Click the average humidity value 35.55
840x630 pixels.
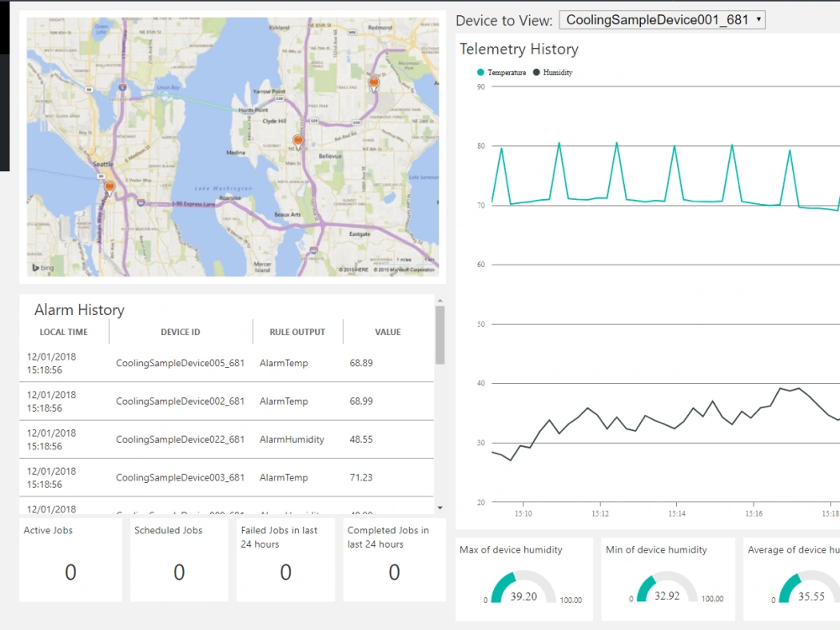(x=811, y=596)
